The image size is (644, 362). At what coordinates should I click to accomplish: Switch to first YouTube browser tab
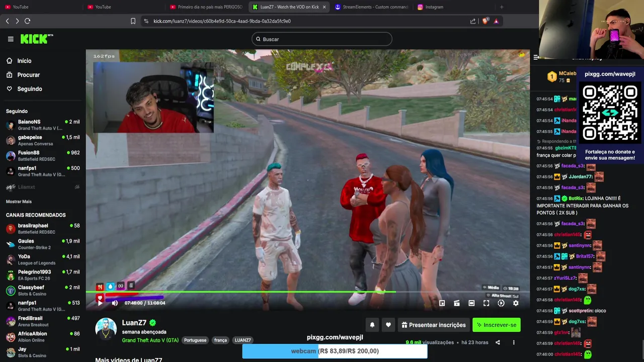(x=40, y=7)
